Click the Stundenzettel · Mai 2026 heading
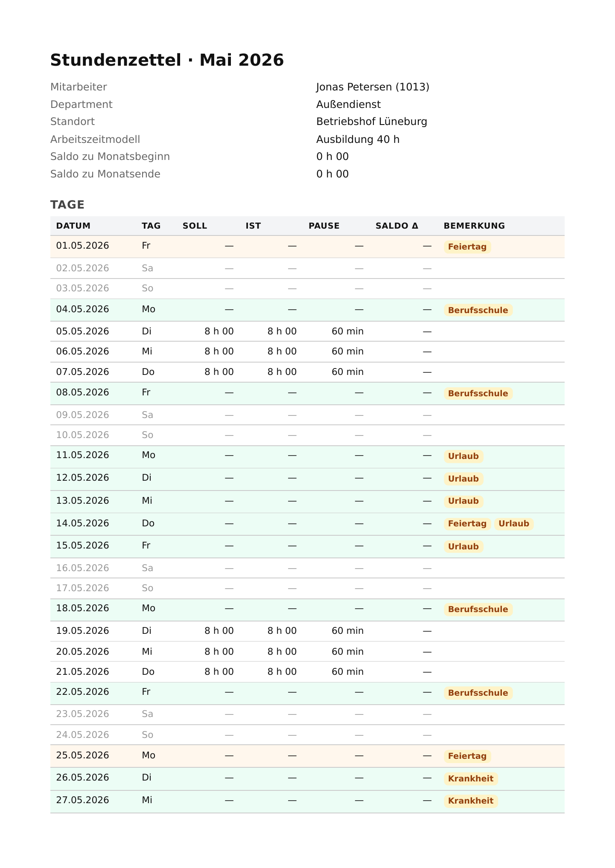 point(167,60)
